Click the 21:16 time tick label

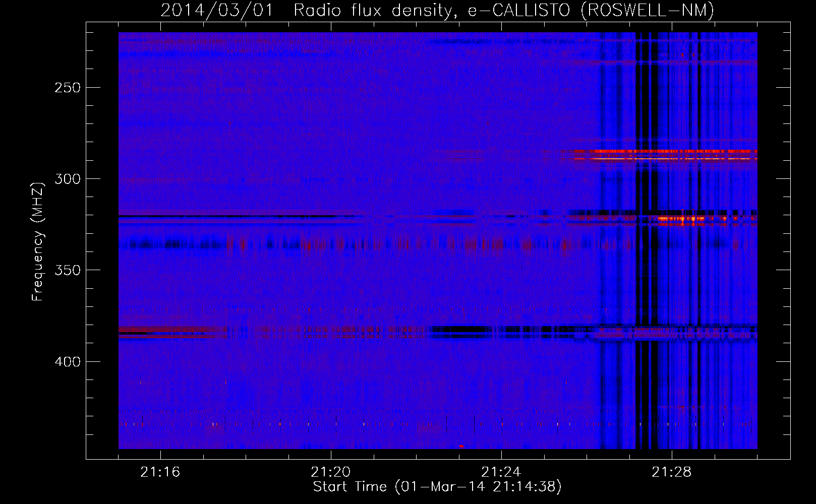coord(160,472)
